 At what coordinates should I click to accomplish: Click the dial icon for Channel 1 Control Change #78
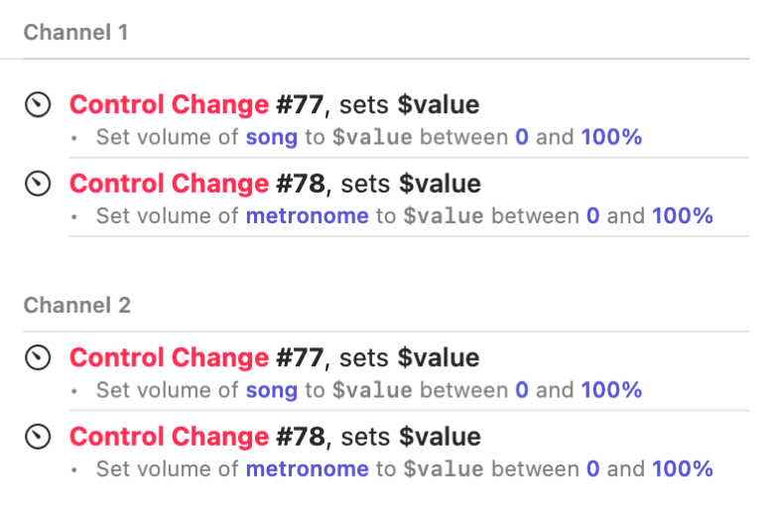(38, 184)
